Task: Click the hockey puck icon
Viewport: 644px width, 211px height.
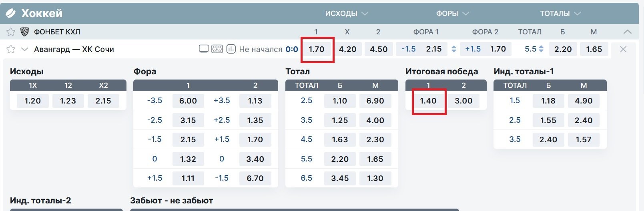Action: pos(10,13)
